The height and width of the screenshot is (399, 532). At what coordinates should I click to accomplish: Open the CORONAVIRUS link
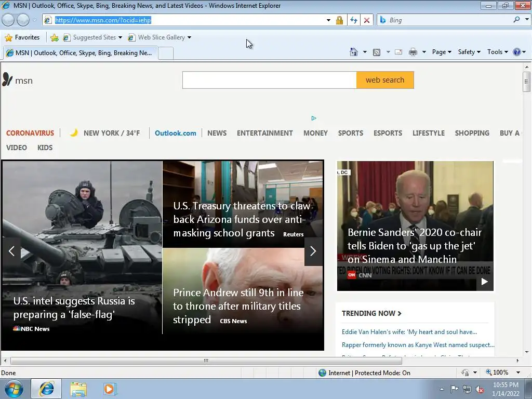(x=30, y=133)
